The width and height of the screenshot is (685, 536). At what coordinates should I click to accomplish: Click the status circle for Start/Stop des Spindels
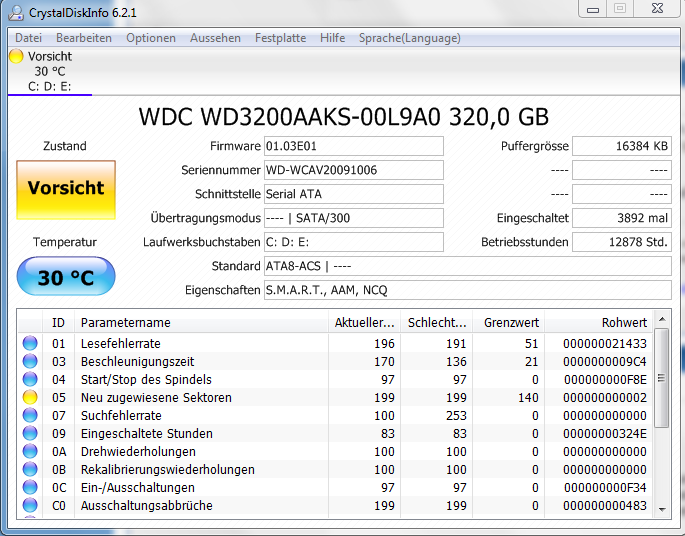pos(30,379)
